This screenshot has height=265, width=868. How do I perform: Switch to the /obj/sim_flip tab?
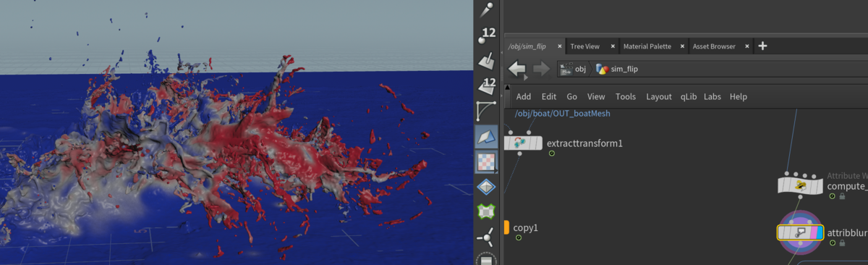pos(527,46)
